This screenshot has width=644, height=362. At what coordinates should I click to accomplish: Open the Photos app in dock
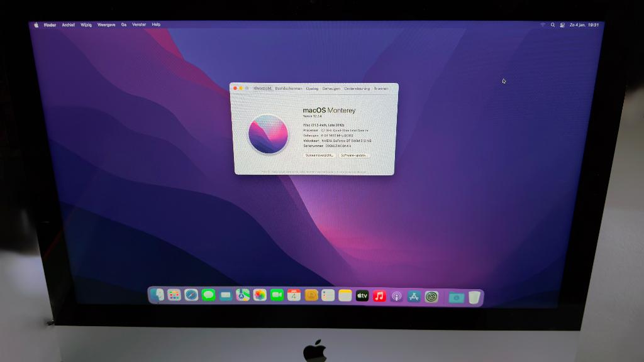260,295
